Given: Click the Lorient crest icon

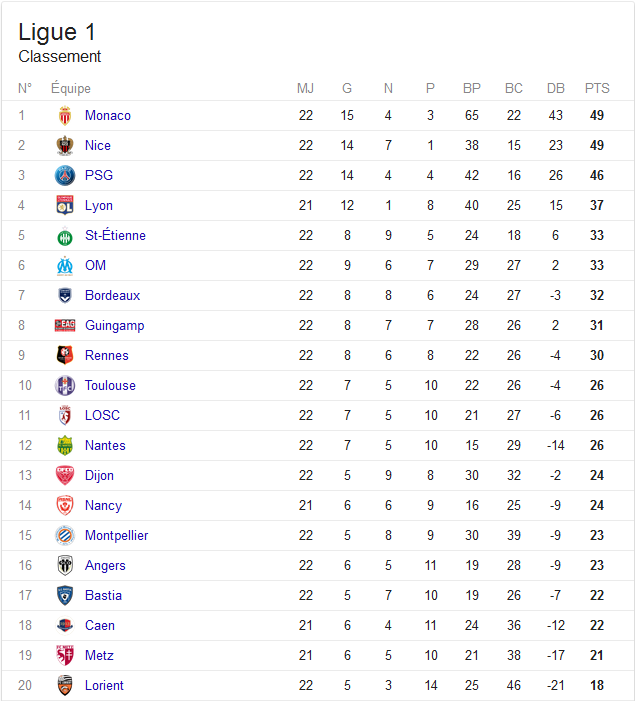Looking at the screenshot, I should point(65,685).
